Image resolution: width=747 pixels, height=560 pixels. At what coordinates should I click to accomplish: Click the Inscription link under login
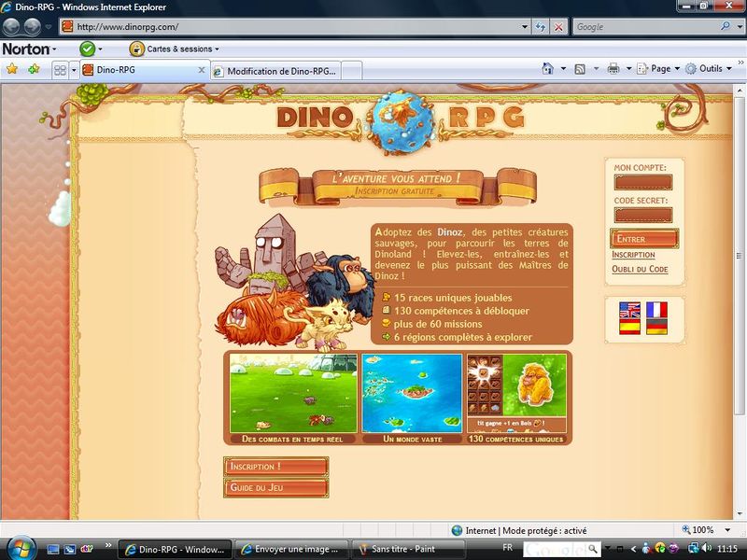coord(633,255)
